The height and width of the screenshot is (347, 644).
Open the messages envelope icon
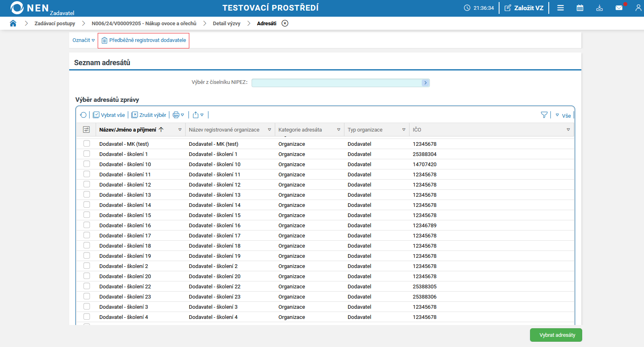click(x=619, y=8)
